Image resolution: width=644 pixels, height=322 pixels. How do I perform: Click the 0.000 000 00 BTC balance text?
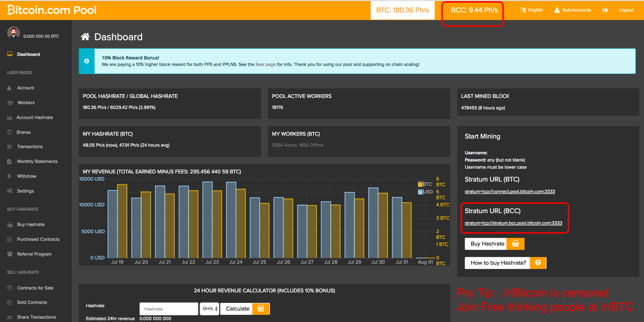41,36
